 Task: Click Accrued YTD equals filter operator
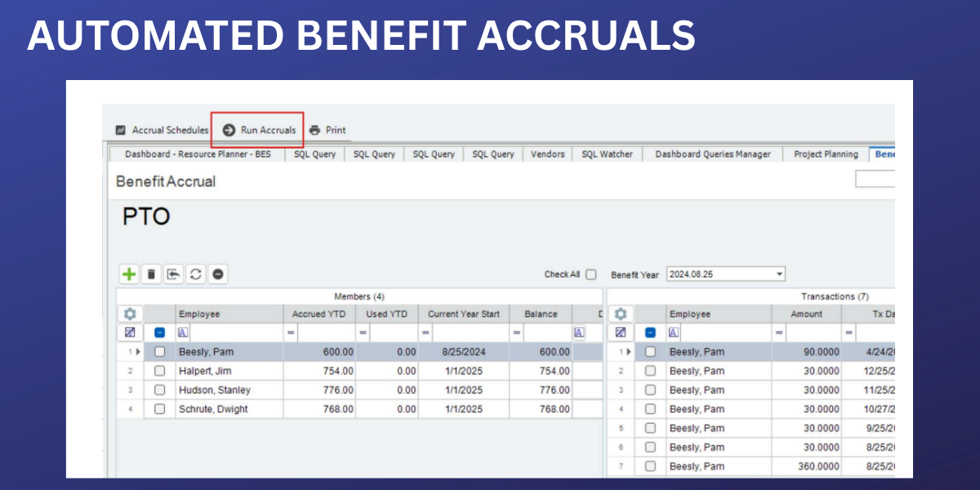[290, 333]
